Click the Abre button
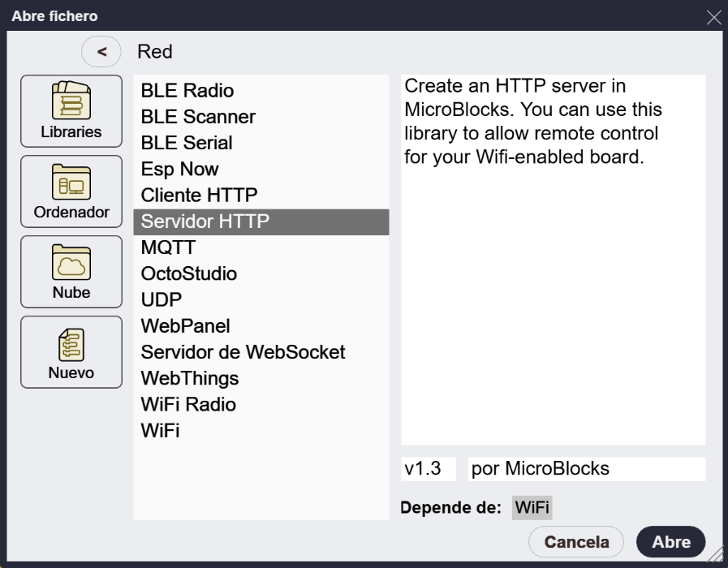 click(x=671, y=541)
